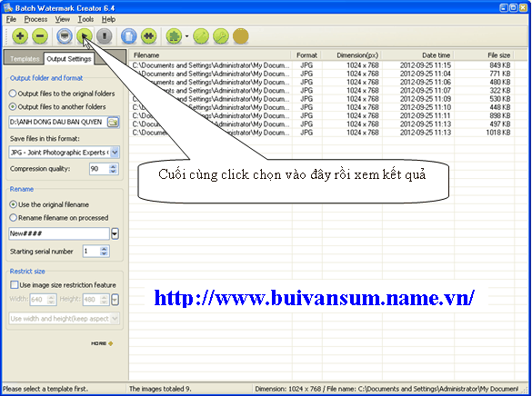Click the green key toolbar icon
532x396 pixels.
(221, 36)
